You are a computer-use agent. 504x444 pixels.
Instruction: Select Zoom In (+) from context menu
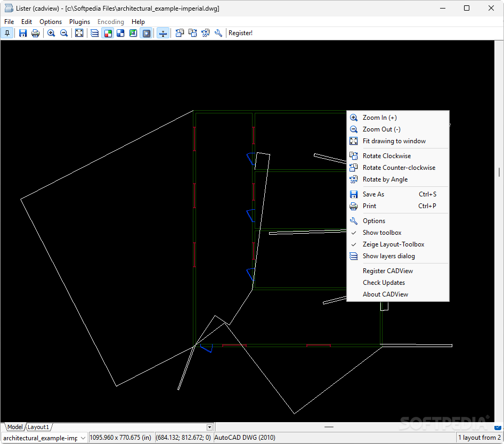398,118
